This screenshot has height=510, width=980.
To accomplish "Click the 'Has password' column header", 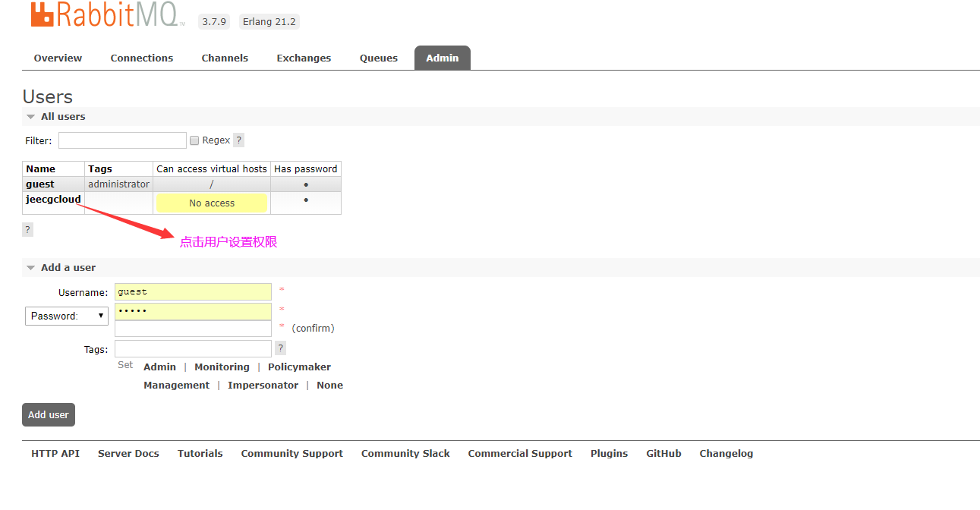I will point(306,169).
